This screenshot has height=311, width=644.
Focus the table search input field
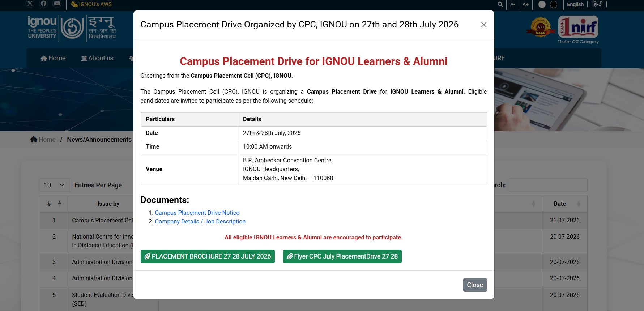coord(548,185)
